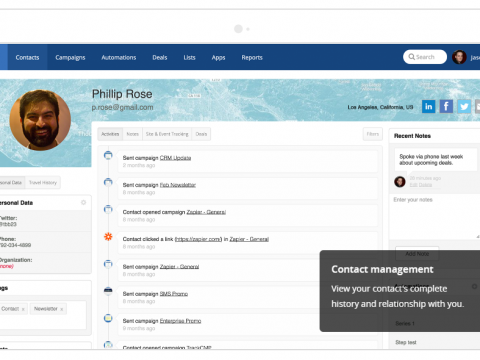Focus the Search field
480x360 pixels.
(425, 57)
